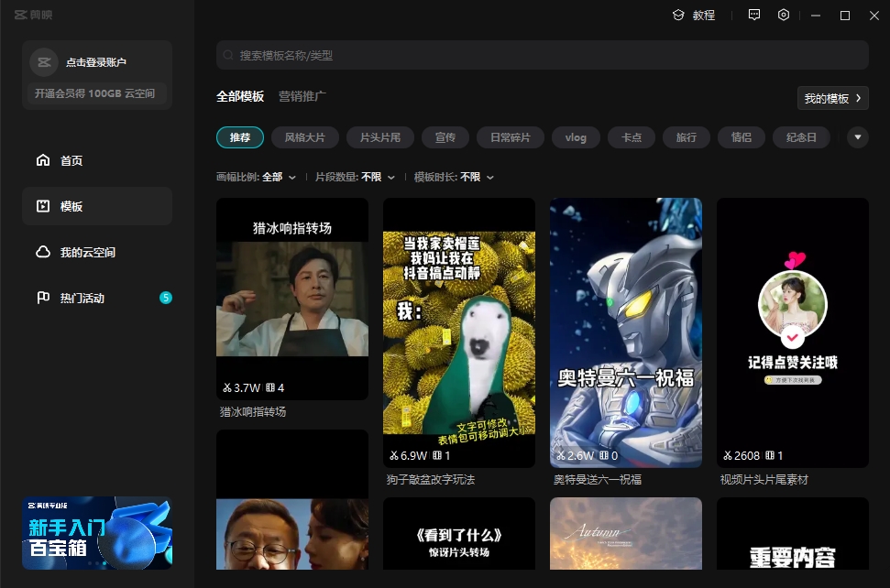
Task: Click the account avatar logo icon
Action: coord(43,62)
